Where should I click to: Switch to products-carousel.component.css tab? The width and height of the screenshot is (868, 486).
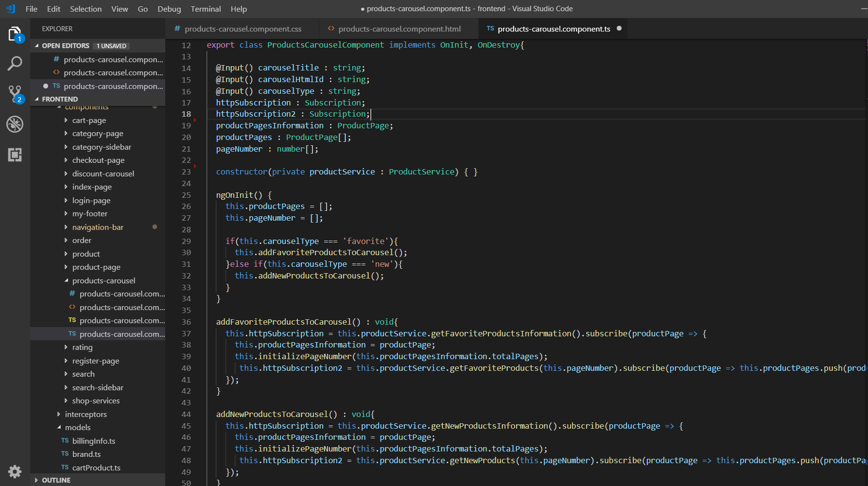(243, 29)
